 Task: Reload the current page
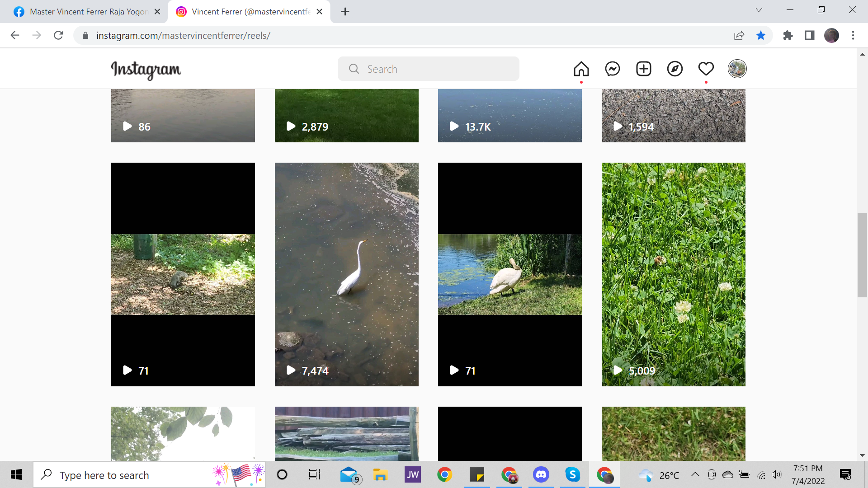tap(58, 35)
